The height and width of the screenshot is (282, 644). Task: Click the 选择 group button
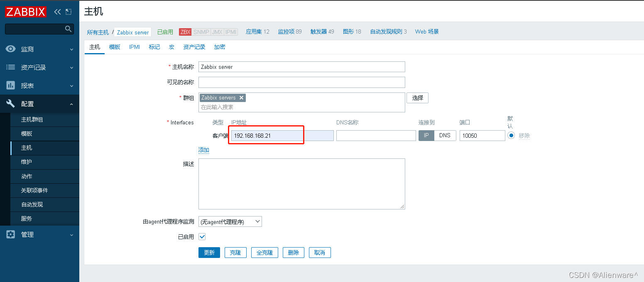pos(417,98)
